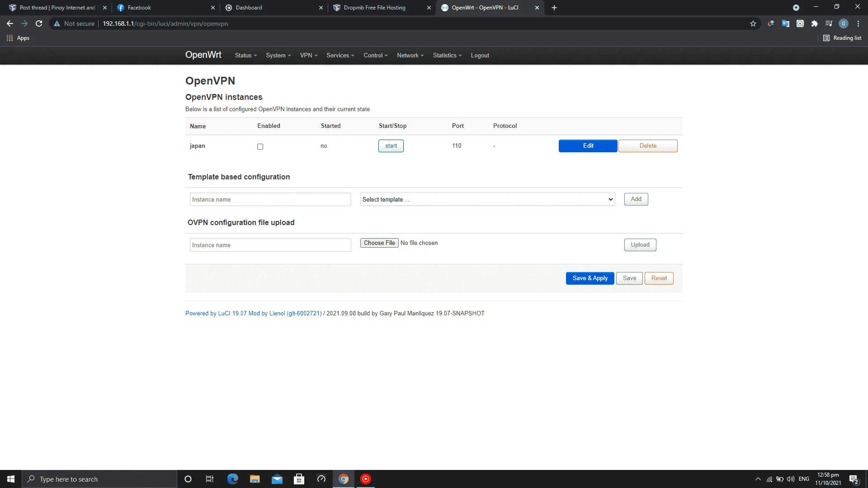
Task: Open a new browser tab
Action: [554, 8]
